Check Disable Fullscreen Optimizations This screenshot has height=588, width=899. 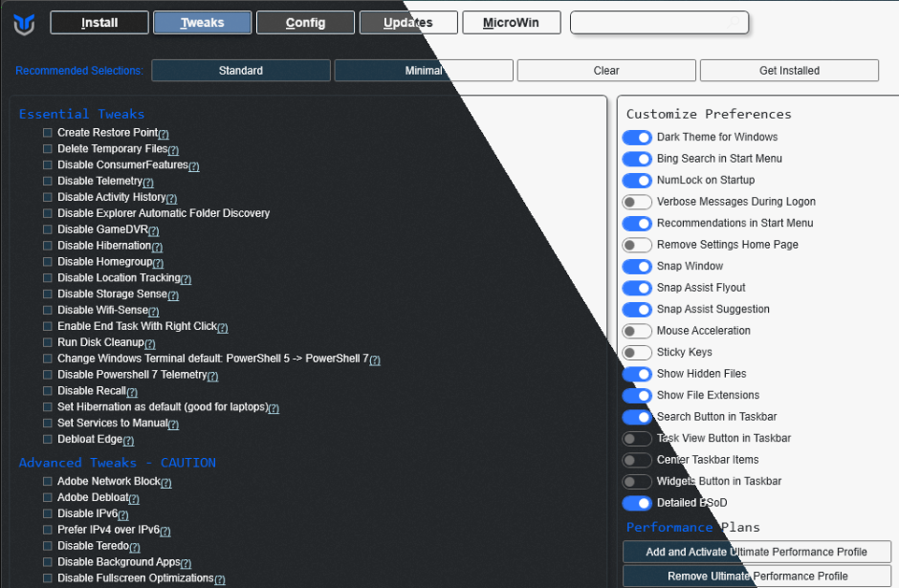pyautogui.click(x=48, y=578)
